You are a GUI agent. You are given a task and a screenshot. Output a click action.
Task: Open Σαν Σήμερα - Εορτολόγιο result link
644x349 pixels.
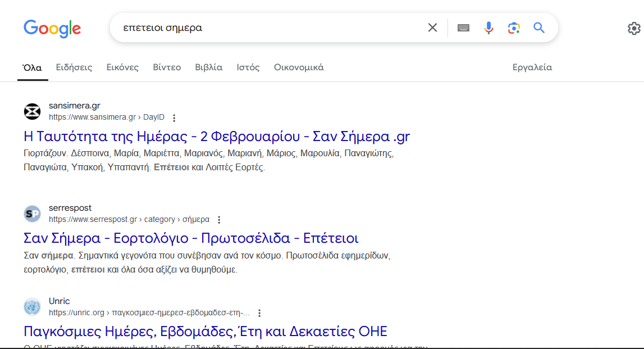pyautogui.click(x=191, y=238)
